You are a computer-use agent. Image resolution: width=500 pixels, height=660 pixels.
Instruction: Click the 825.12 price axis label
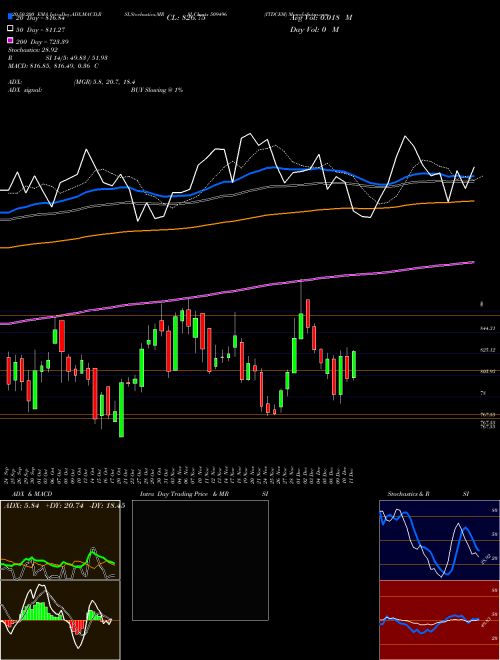coord(487,350)
